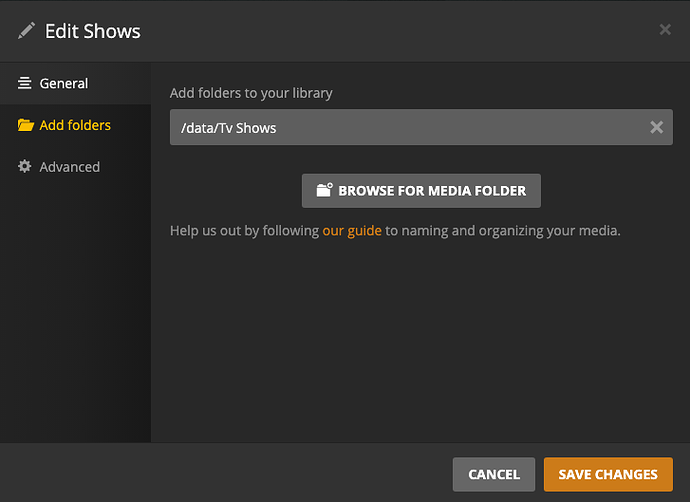690x502 pixels.
Task: Click the Edit Shows dialog title
Action: click(x=93, y=31)
